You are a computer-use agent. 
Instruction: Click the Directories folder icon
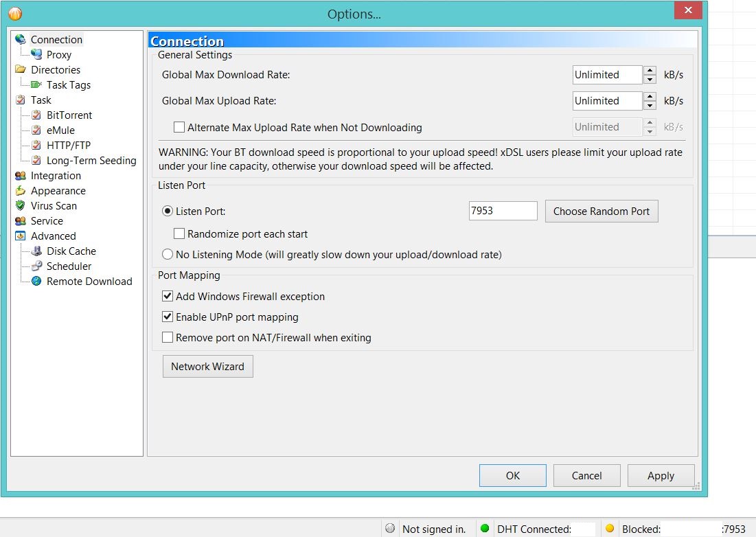tap(20, 70)
